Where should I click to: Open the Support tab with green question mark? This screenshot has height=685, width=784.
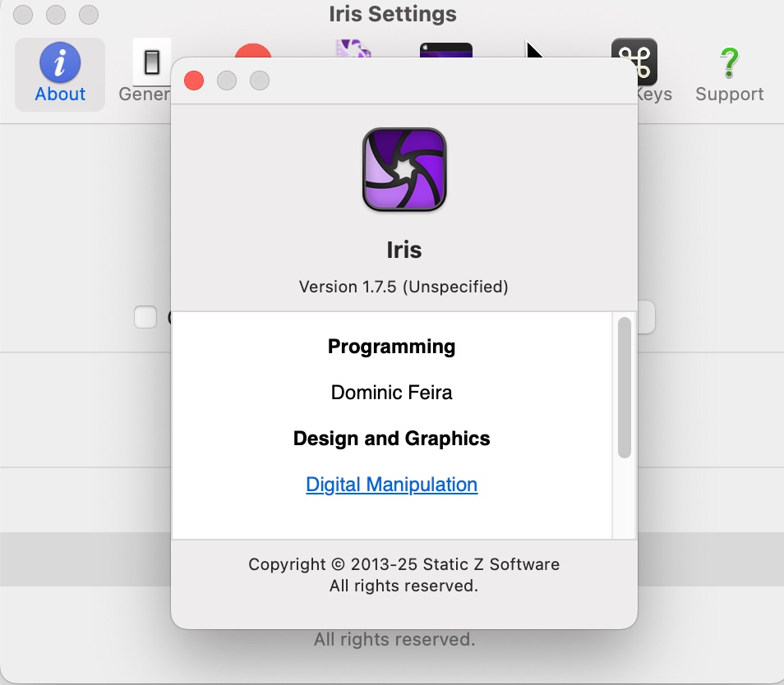tap(729, 74)
